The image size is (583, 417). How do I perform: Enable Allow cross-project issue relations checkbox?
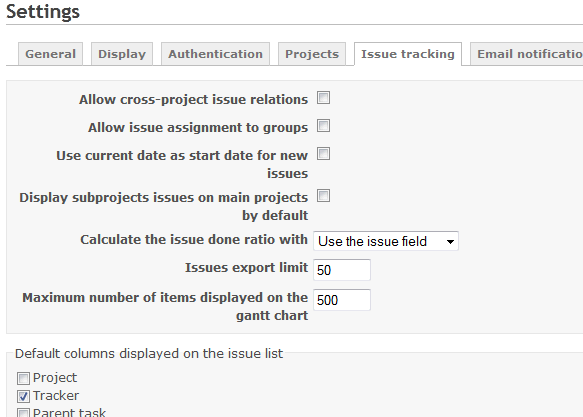(x=323, y=98)
